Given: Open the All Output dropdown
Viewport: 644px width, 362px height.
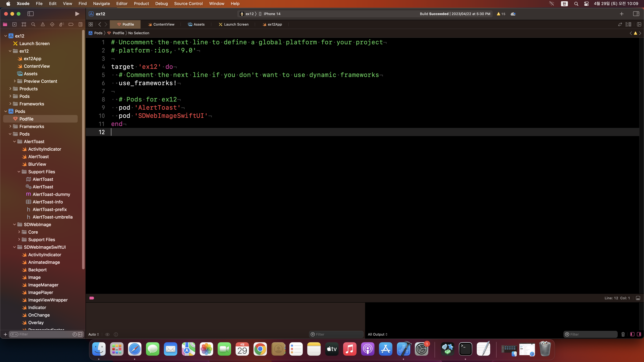Looking at the screenshot, I should pos(377,334).
